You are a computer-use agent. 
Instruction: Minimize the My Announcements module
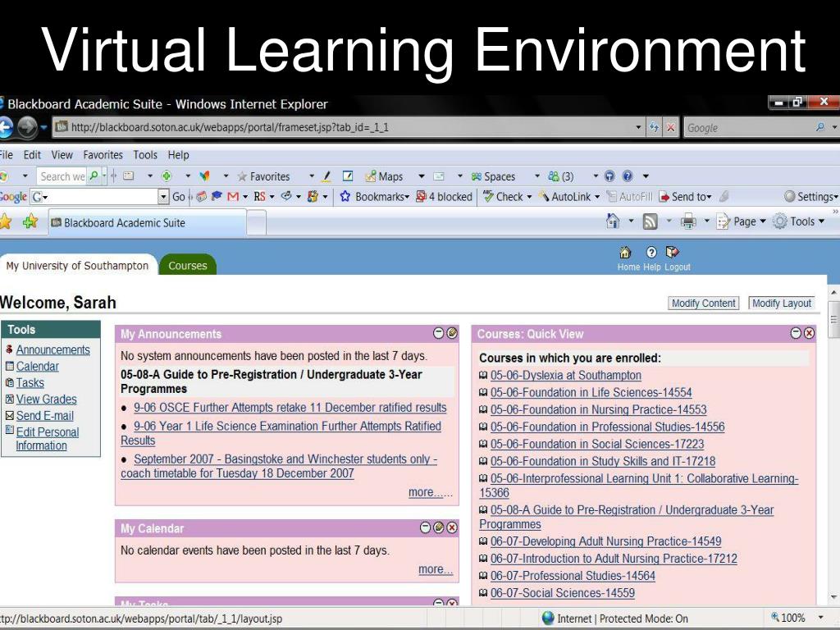tap(439, 333)
